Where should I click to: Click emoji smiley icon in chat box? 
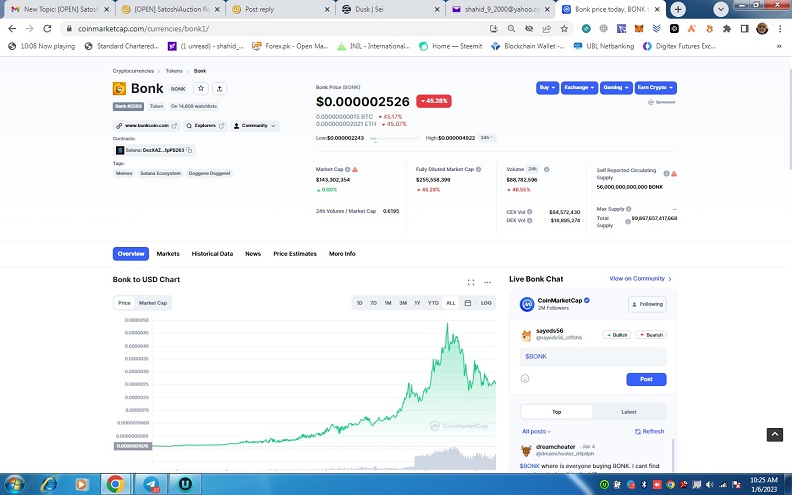point(525,379)
